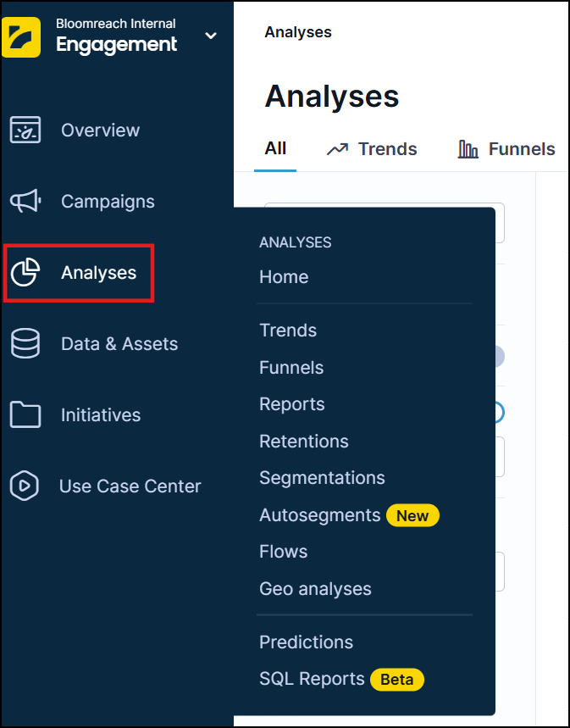Click the New badge beside Autosegments
The height and width of the screenshot is (728, 570).
[412, 515]
